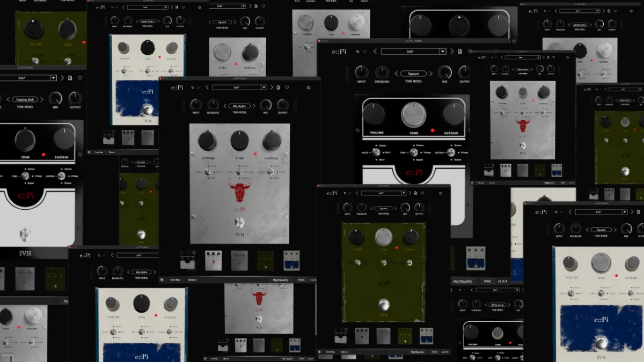Open preset dropdown arrow in Raging Bull window
This screenshot has height=362, width=644.
point(53,78)
